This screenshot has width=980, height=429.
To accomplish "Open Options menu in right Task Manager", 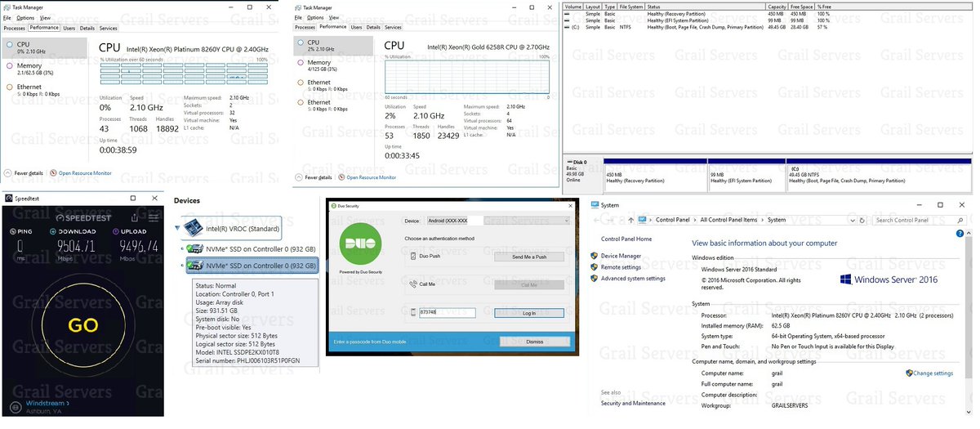I will coord(315,16).
